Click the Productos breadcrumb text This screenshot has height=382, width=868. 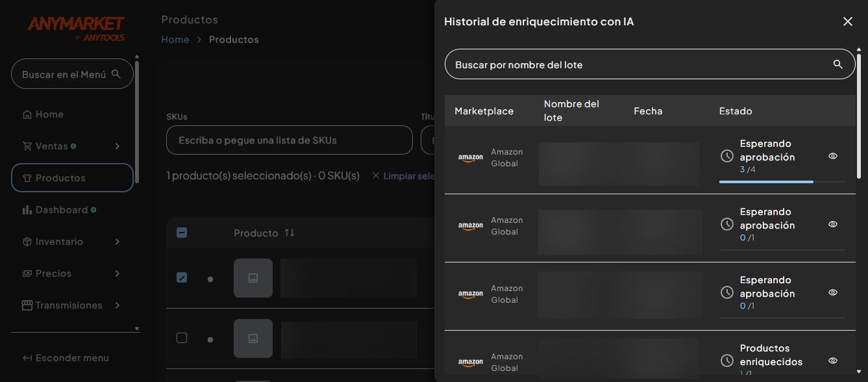click(x=234, y=40)
